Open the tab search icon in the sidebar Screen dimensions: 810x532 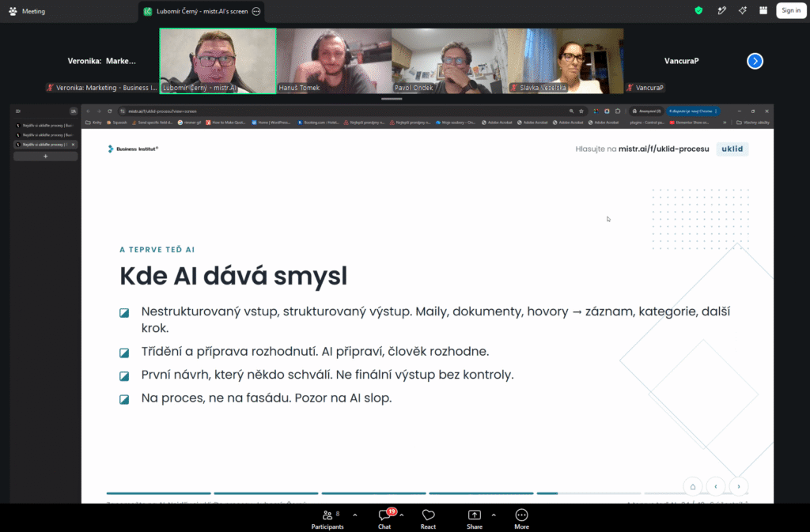click(x=74, y=111)
